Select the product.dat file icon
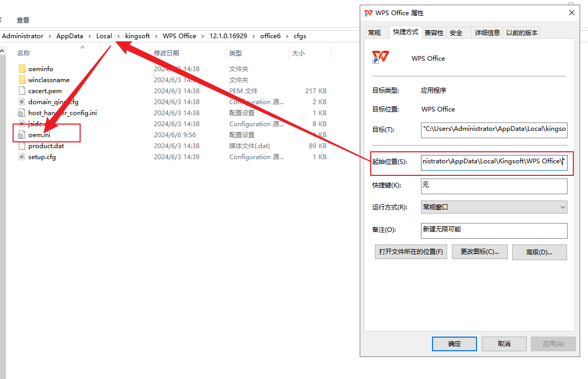 click(21, 146)
